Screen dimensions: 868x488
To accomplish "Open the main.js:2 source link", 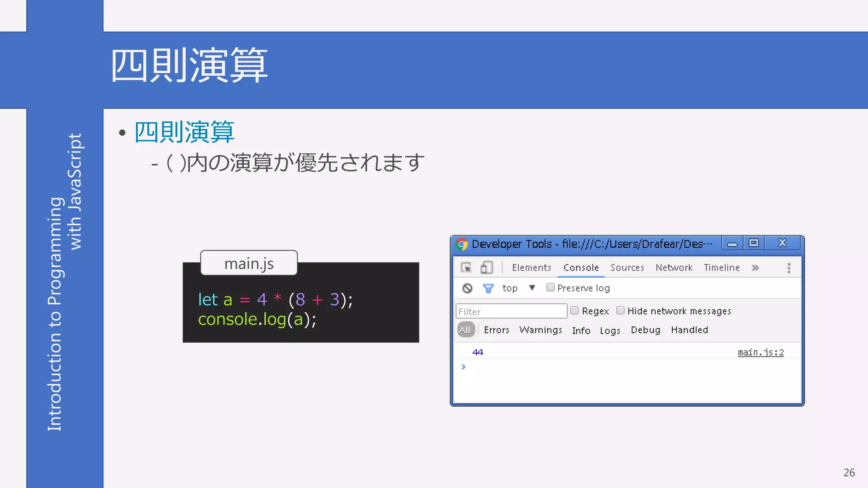I will pyautogui.click(x=761, y=352).
